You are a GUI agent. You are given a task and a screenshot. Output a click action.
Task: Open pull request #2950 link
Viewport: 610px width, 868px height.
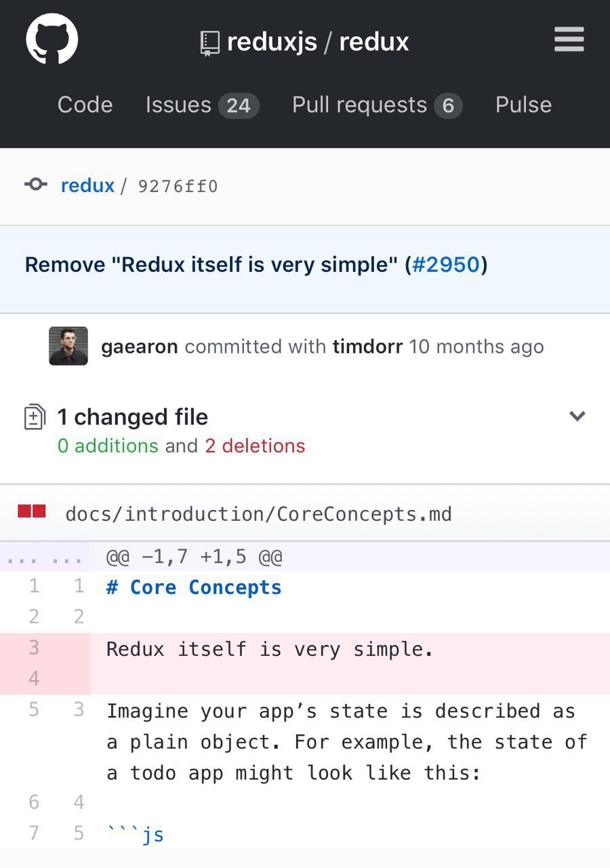coord(446,264)
